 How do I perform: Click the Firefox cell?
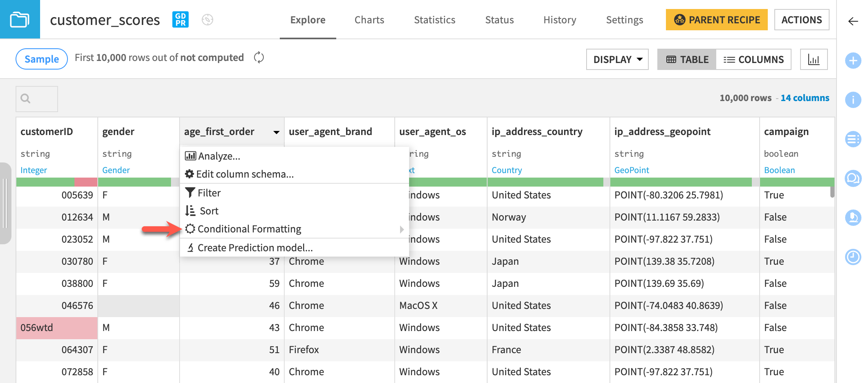pos(339,350)
